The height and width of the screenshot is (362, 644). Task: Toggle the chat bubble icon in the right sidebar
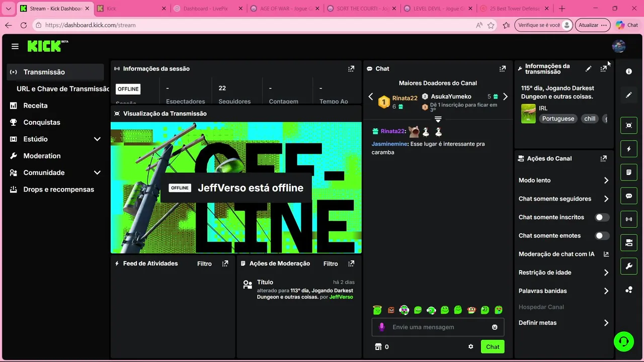(629, 196)
